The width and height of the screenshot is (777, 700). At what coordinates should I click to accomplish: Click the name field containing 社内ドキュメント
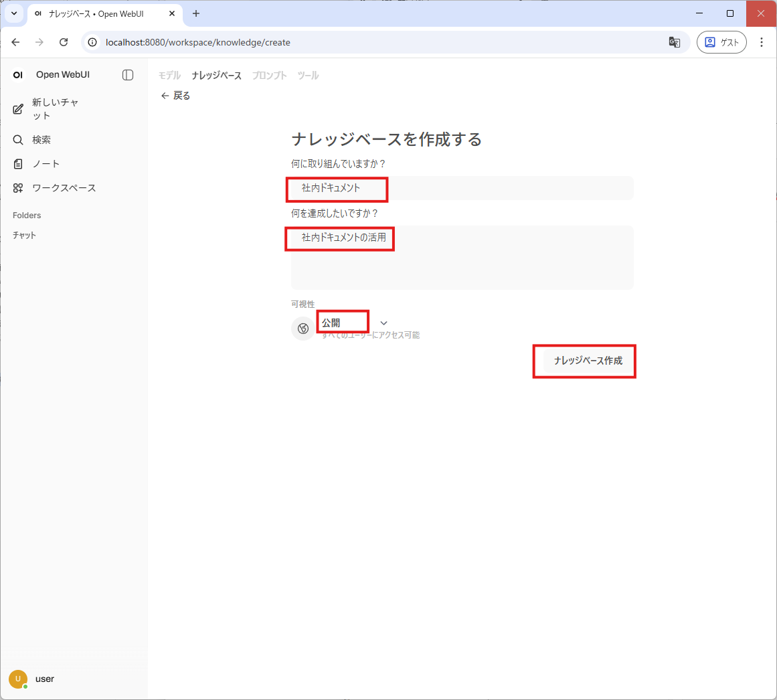[x=462, y=188]
